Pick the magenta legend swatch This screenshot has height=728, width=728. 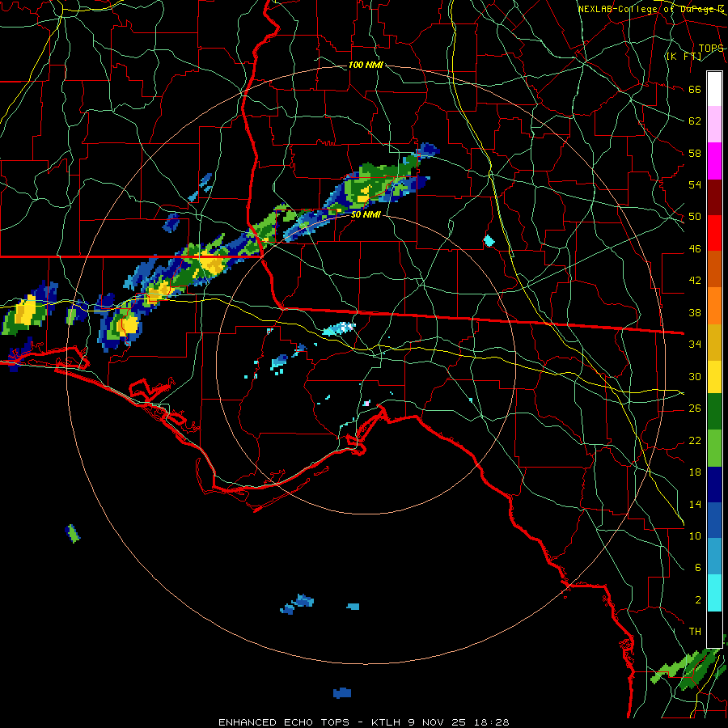pyautogui.click(x=714, y=161)
